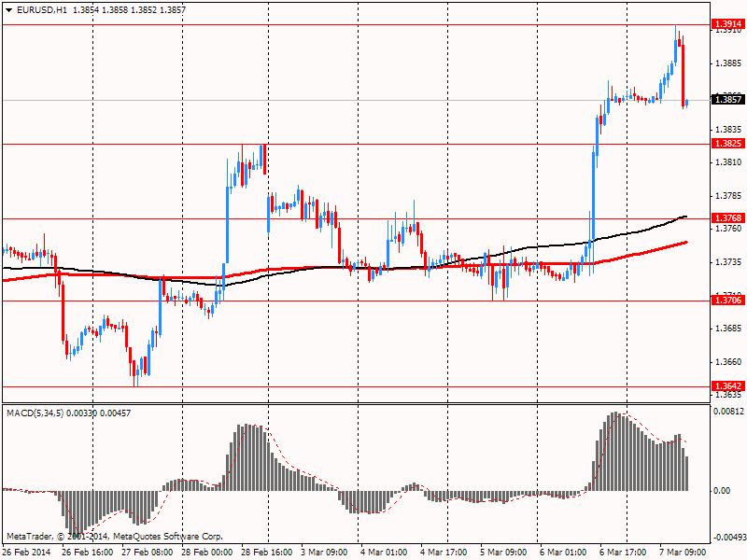This screenshot has height=560, width=747.
Task: Click the EURUSD,H1 chart title text
Action: 42,9
